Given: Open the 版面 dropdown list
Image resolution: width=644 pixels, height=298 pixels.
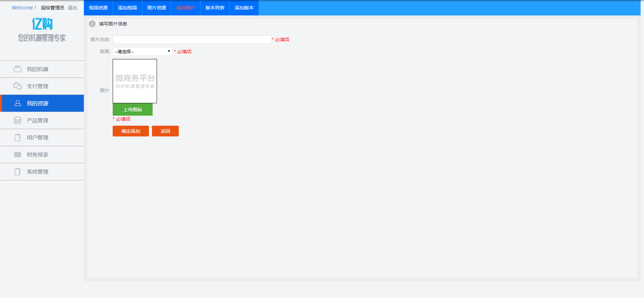Looking at the screenshot, I should (x=142, y=51).
